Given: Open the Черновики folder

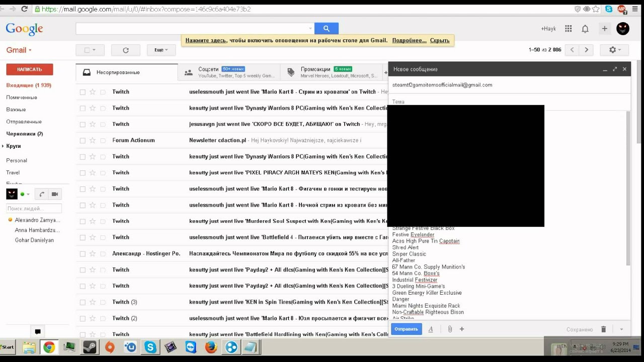Looking at the screenshot, I should pyautogui.click(x=24, y=134).
